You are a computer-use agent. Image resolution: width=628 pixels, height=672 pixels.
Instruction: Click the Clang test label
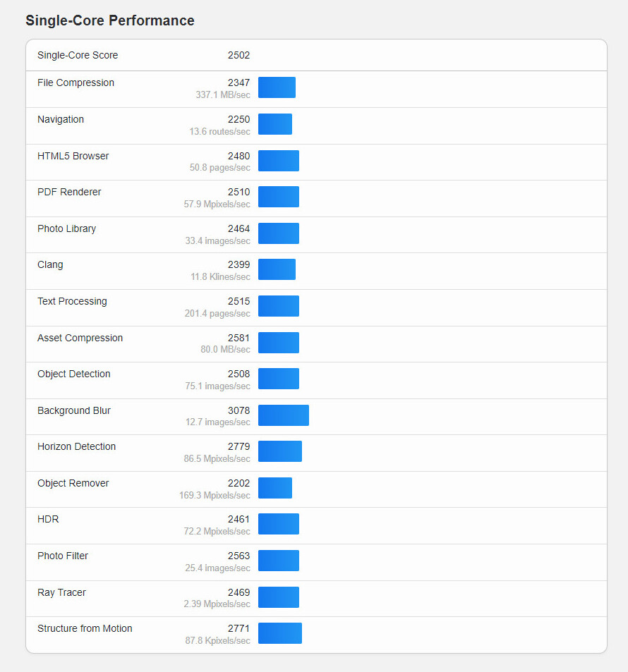click(50, 265)
